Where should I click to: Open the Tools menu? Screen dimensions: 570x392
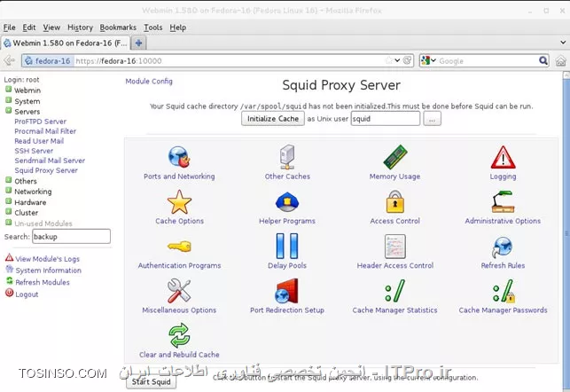[x=153, y=27]
